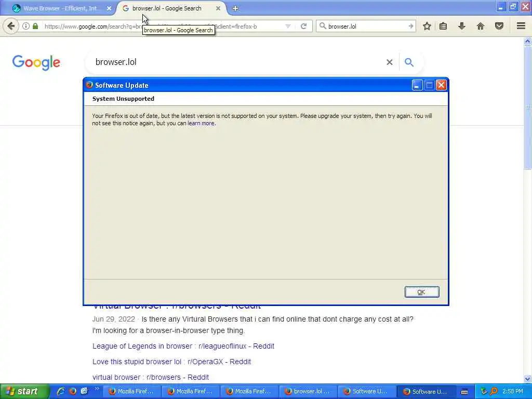The image size is (532, 399).
Task: Open the site information icon in address bar
Action: (26, 26)
